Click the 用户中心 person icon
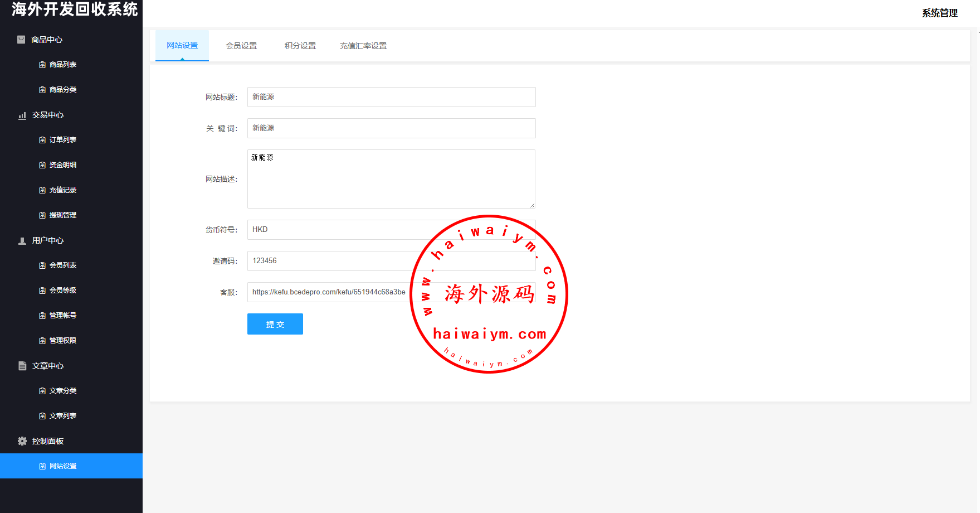The width and height of the screenshot is (980, 513). coord(22,241)
